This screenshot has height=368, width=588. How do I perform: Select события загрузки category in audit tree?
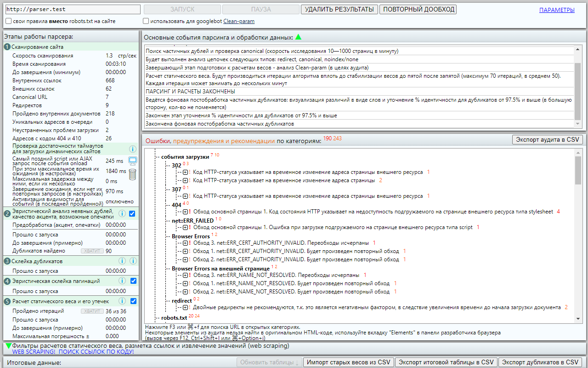coord(185,157)
